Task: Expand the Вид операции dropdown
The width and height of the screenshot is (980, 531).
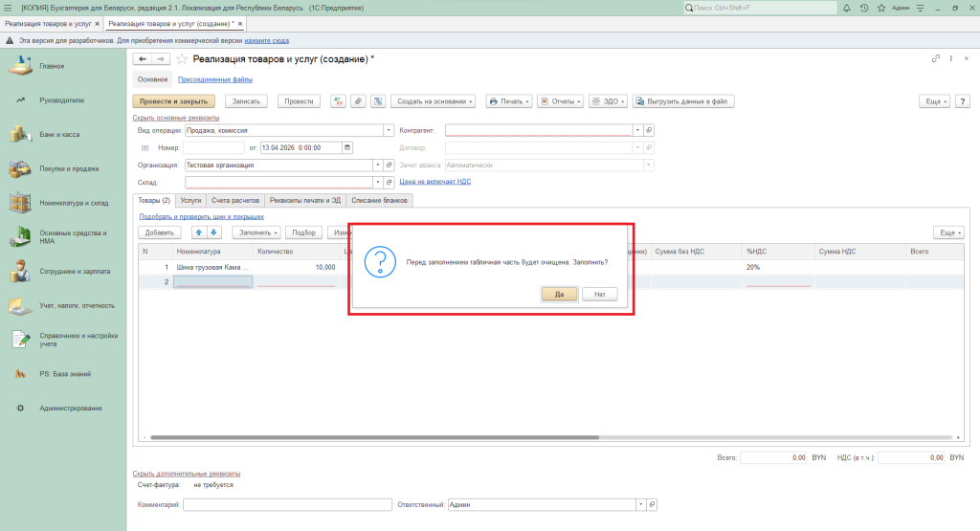Action: click(x=389, y=130)
